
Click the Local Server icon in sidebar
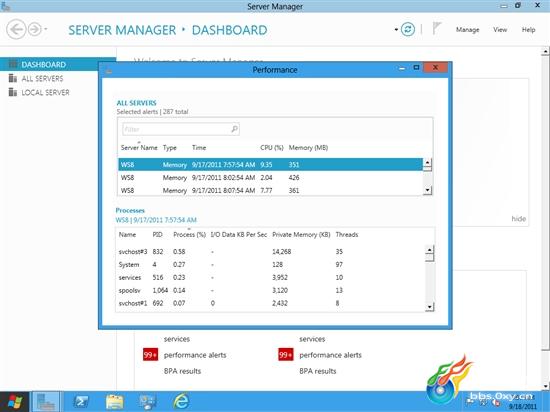13,92
